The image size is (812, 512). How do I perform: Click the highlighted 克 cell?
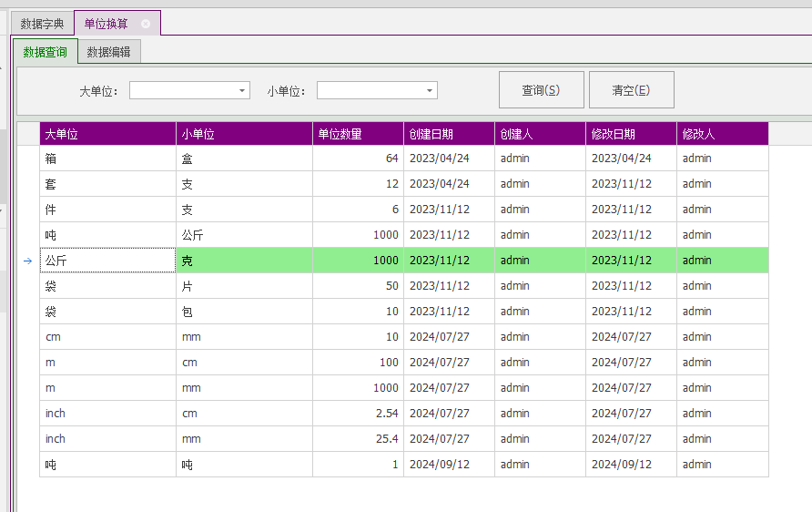[245, 261]
